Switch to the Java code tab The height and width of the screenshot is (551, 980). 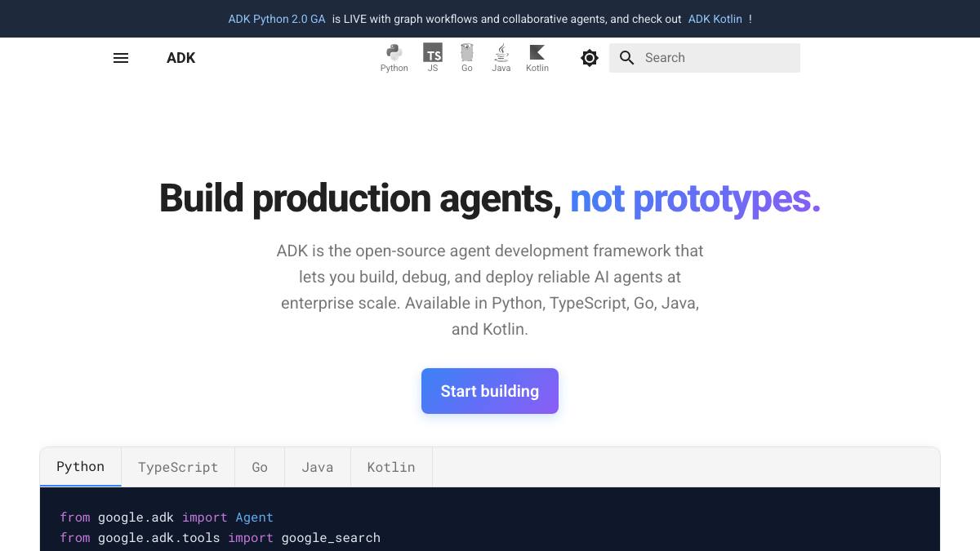tap(318, 467)
